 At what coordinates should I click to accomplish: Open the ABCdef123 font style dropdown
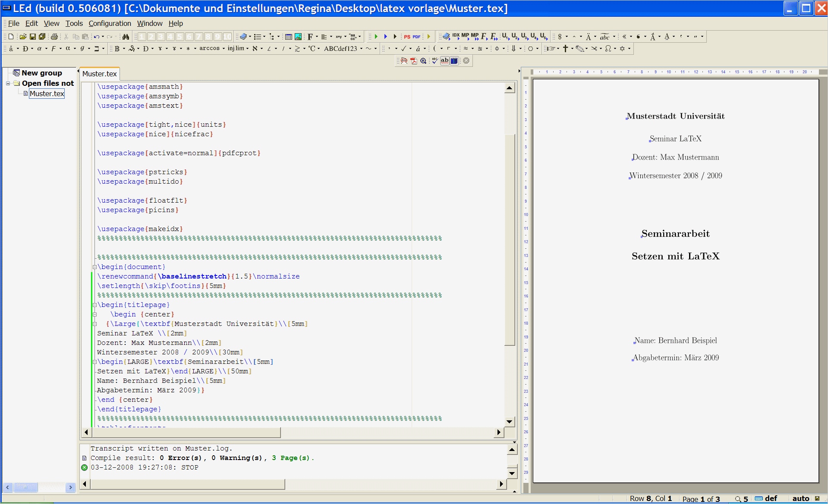(x=361, y=49)
